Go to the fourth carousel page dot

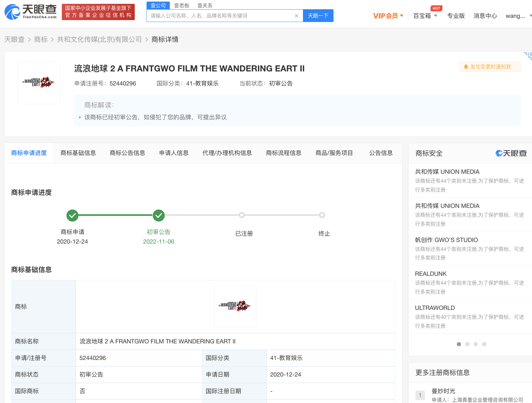tap(484, 344)
